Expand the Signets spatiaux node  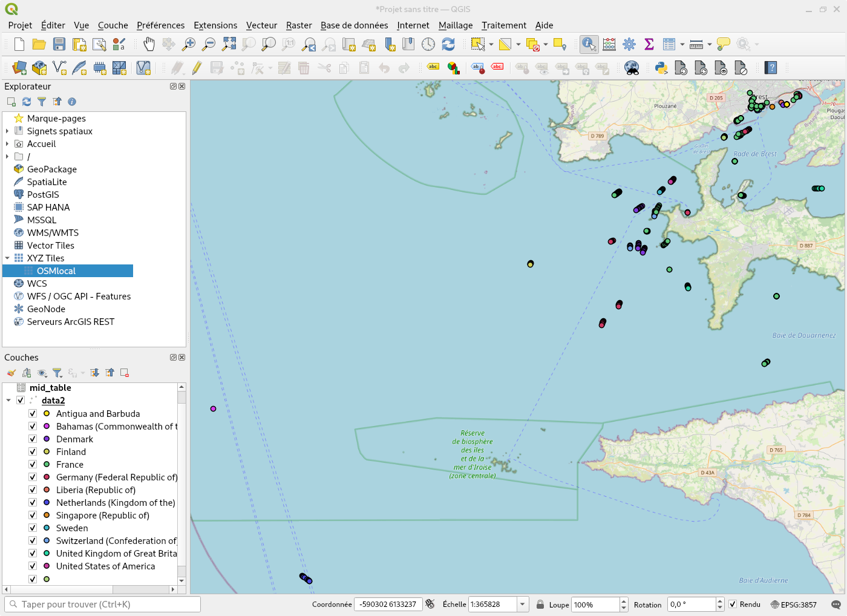[x=7, y=131]
